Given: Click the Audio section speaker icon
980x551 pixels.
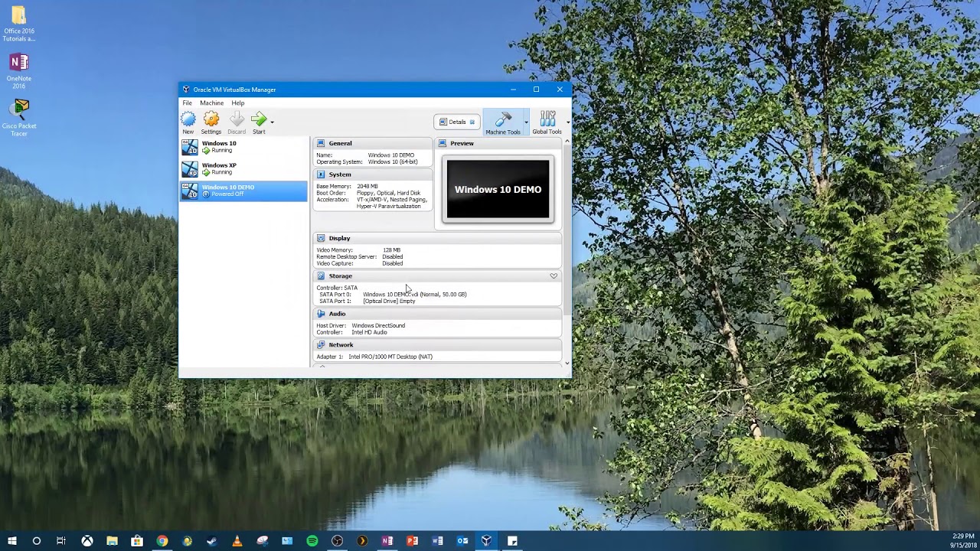Looking at the screenshot, I should 321,314.
